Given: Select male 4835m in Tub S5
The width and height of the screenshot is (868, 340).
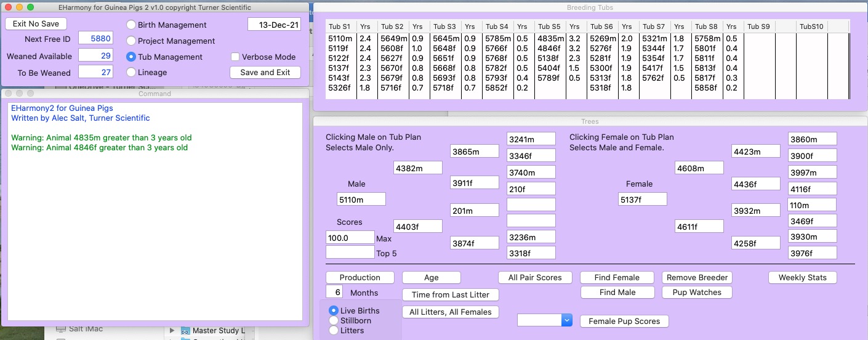Looking at the screenshot, I should (x=550, y=39).
